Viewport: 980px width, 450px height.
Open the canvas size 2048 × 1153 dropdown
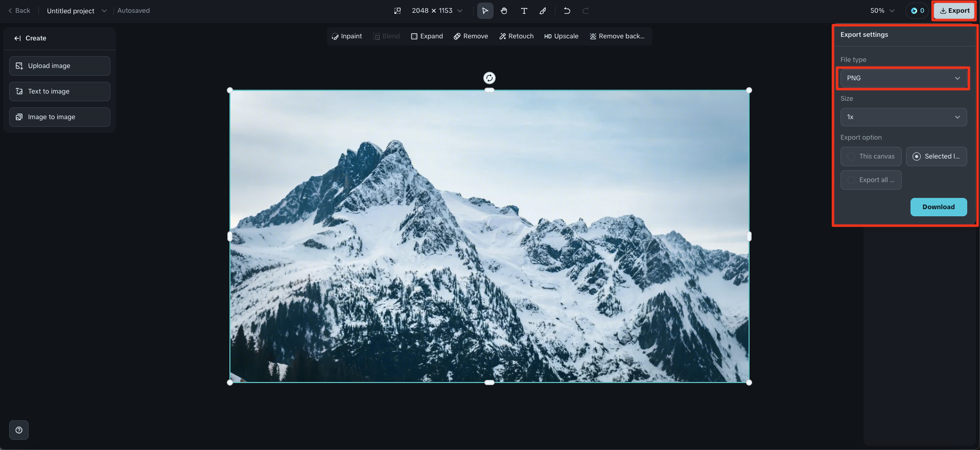[437, 11]
